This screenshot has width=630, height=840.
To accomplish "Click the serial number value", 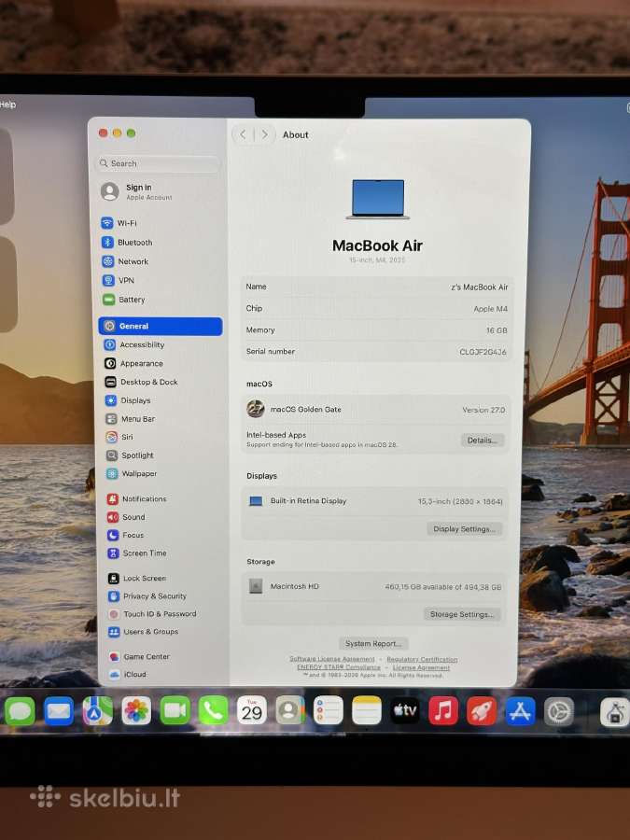I will [483, 352].
